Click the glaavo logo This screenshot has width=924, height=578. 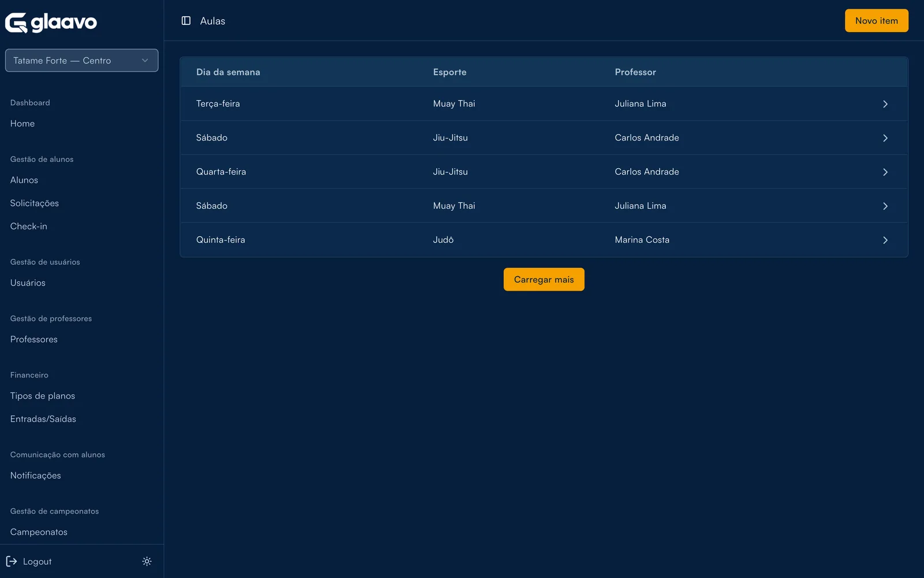coord(51,23)
